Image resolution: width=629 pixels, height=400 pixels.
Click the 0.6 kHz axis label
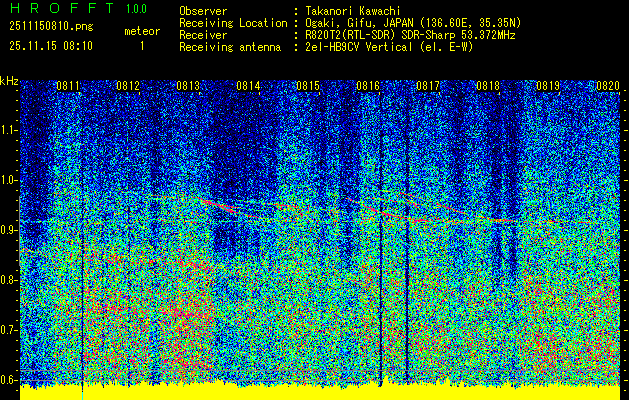click(8, 380)
